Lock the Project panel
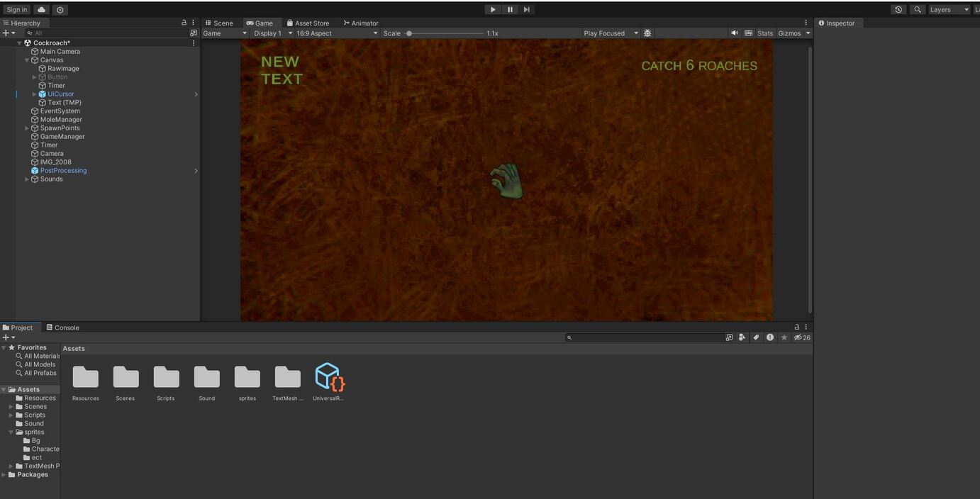Image resolution: width=980 pixels, height=499 pixels. [796, 327]
